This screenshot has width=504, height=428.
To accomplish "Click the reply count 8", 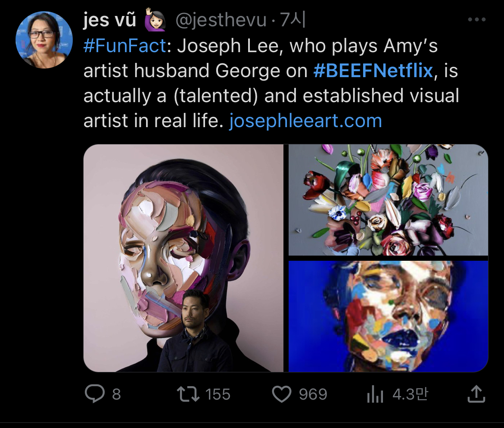I will 116,394.
